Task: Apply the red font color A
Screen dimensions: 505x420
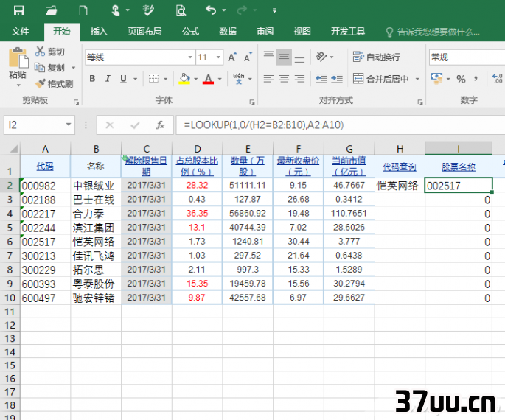Action: tap(209, 79)
